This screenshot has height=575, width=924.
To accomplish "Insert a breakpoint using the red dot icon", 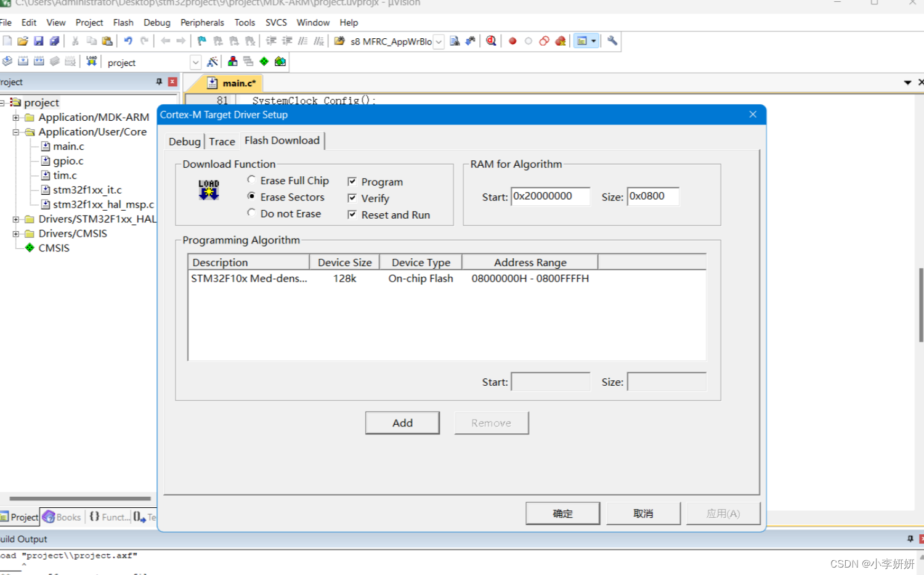I will coord(513,41).
